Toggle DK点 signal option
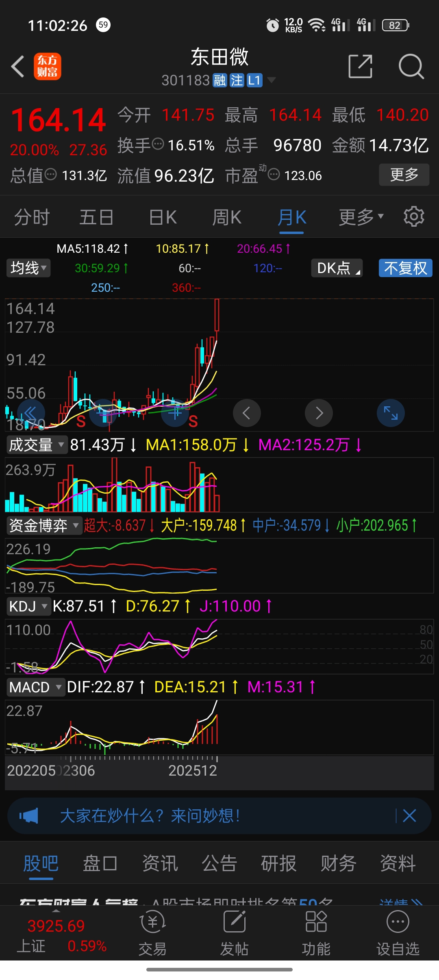The height and width of the screenshot is (980, 439). (337, 268)
